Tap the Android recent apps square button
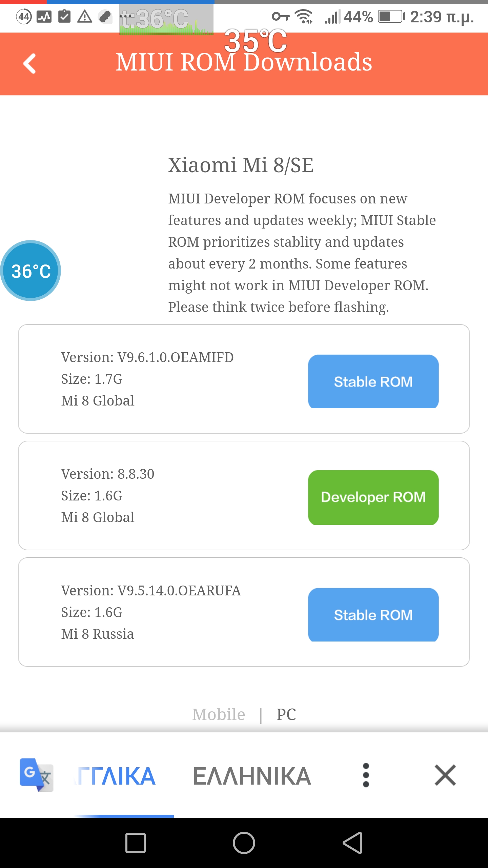The image size is (488, 868). pyautogui.click(x=136, y=843)
